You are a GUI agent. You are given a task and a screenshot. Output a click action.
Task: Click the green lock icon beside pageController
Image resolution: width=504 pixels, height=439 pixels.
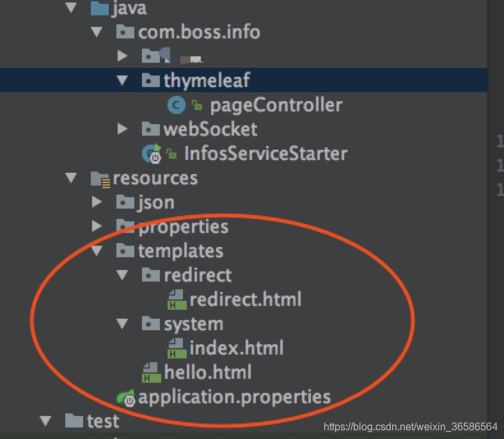[x=197, y=105]
